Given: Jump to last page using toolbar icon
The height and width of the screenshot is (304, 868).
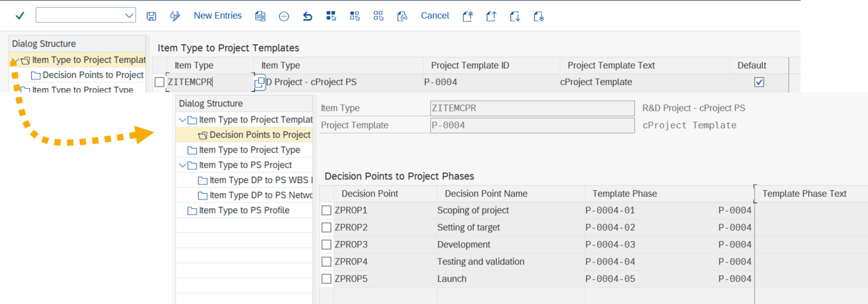Looking at the screenshot, I should (x=539, y=16).
